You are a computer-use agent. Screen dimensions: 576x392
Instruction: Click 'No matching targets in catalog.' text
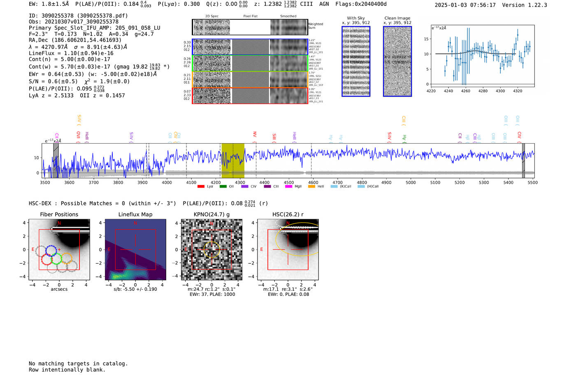click(x=78, y=364)
